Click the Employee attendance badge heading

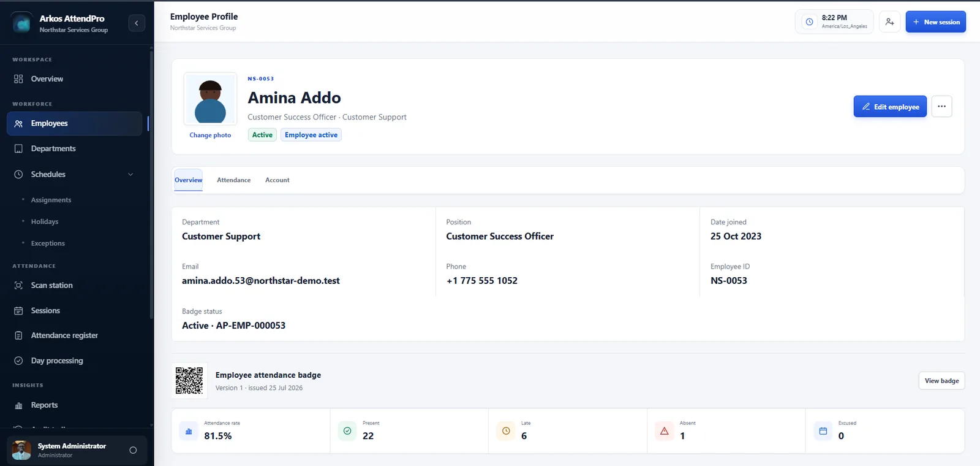click(x=268, y=375)
